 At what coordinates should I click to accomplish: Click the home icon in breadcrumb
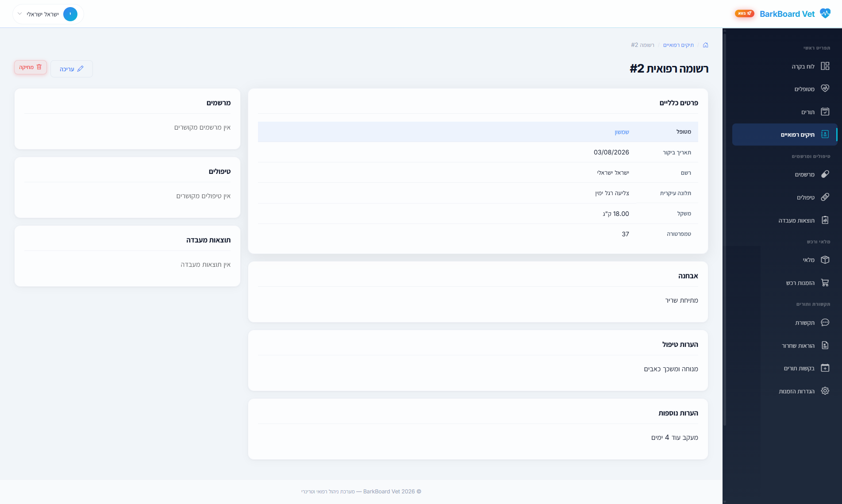point(705,45)
